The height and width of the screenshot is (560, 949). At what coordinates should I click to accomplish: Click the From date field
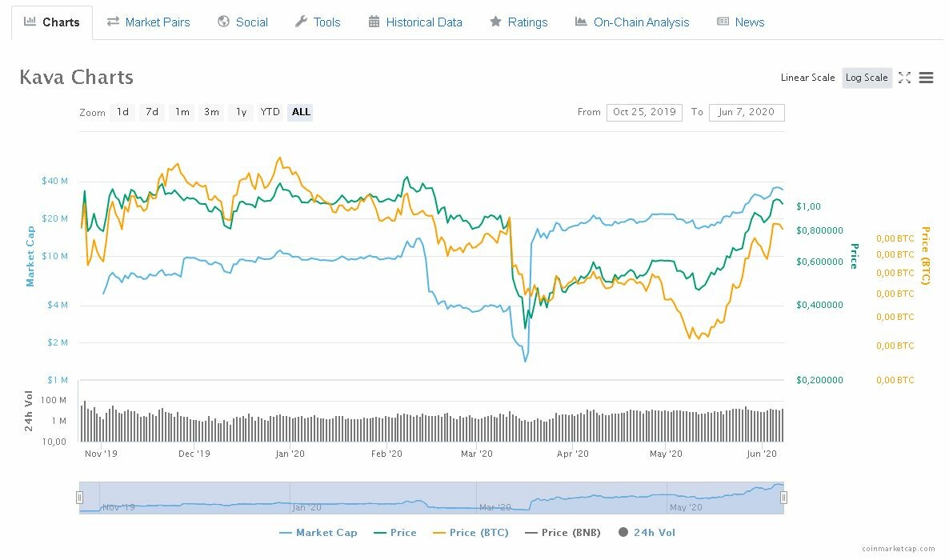[x=644, y=112]
